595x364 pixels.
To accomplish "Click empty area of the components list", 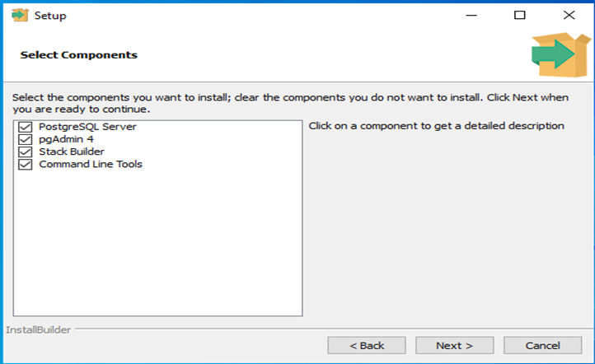I will pos(158,243).
